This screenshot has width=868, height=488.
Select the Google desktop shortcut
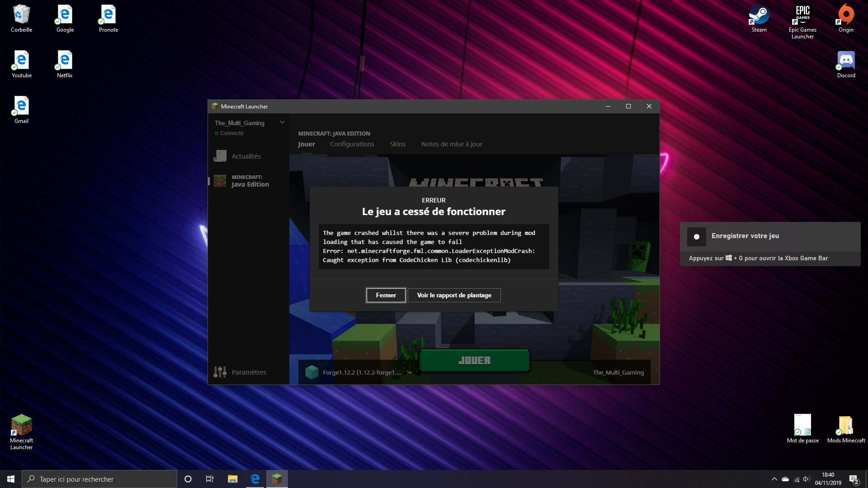pyautogui.click(x=65, y=19)
